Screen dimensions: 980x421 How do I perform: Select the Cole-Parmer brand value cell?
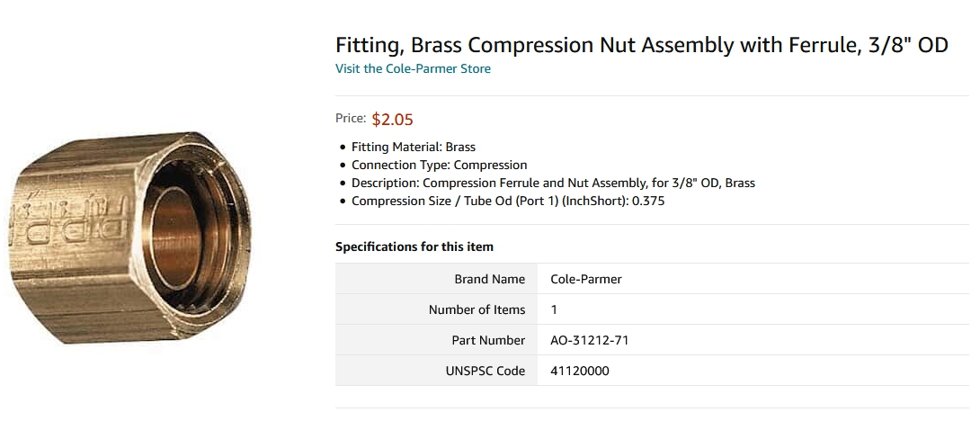(x=753, y=279)
